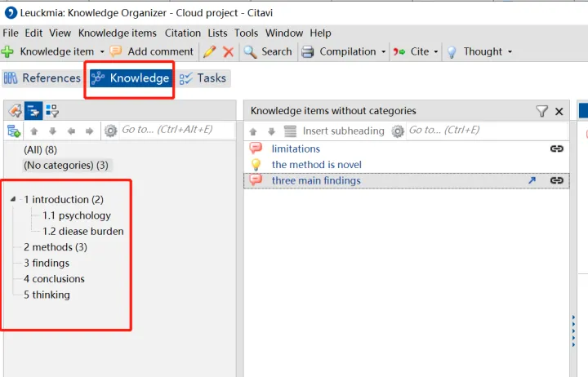Screen dimensions: 588x377
Task: Open the Knowledge item dropdown arrow
Action: coord(102,51)
